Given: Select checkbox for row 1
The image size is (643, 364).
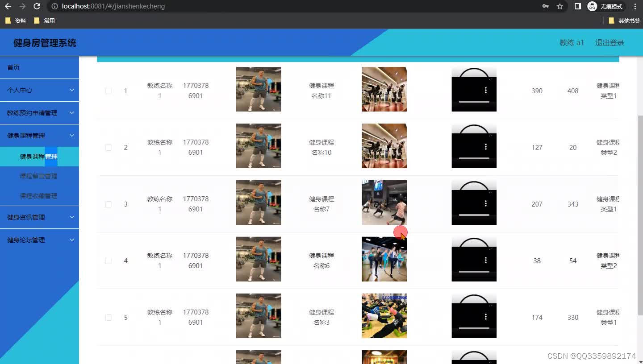Looking at the screenshot, I should [x=108, y=91].
